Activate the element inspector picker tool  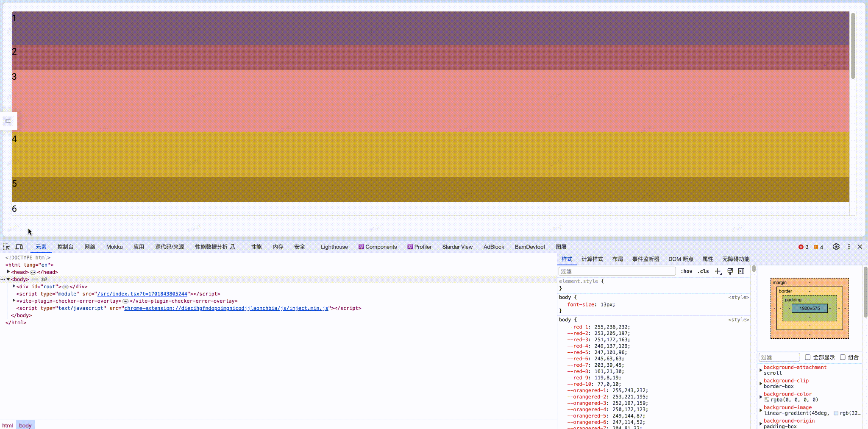click(x=6, y=247)
